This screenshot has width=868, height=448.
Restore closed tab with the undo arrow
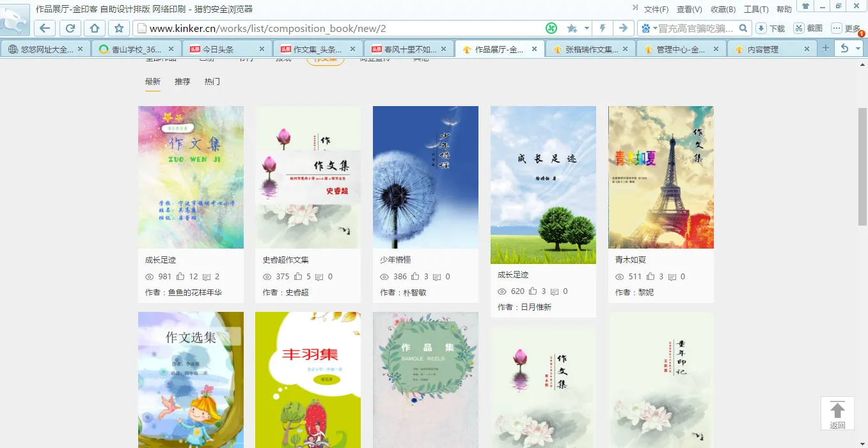coord(844,49)
